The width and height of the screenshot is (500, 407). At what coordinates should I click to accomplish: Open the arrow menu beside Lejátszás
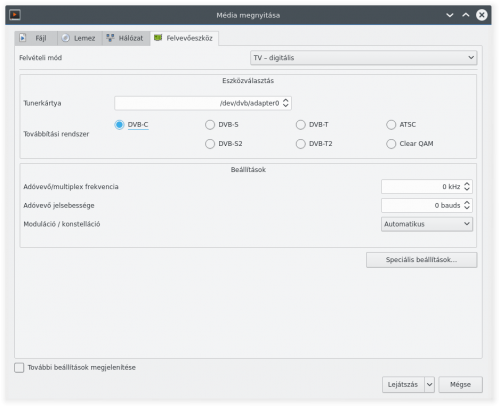(430, 385)
